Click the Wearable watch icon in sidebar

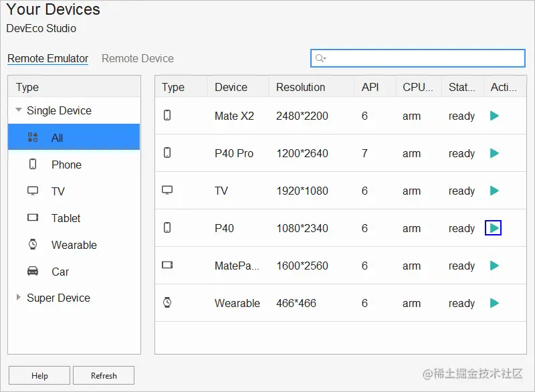click(33, 244)
